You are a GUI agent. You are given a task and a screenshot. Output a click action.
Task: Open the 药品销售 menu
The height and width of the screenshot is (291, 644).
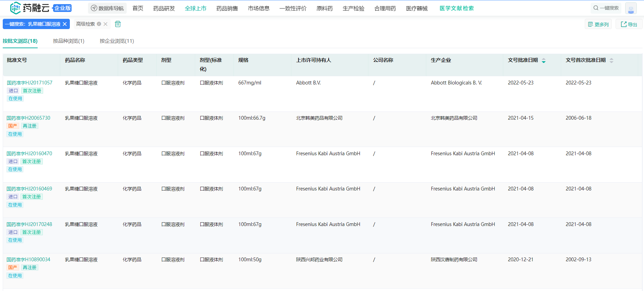coord(227,8)
